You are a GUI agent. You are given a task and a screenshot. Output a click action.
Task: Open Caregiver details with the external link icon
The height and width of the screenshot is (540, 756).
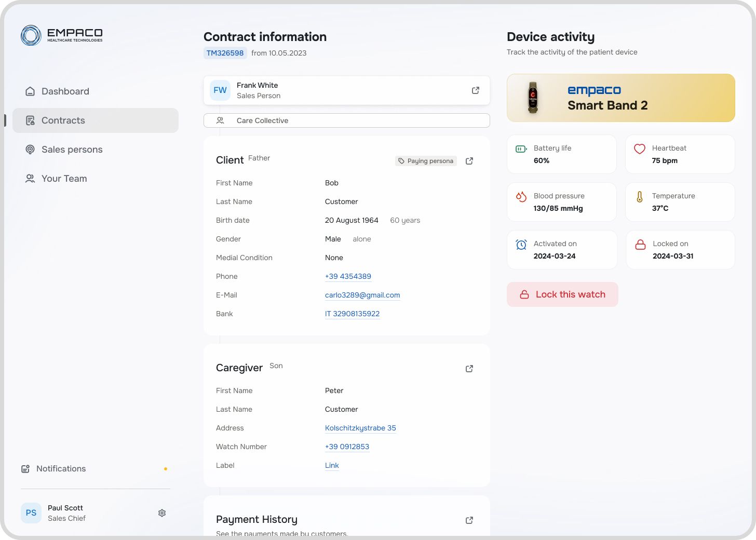tap(469, 369)
